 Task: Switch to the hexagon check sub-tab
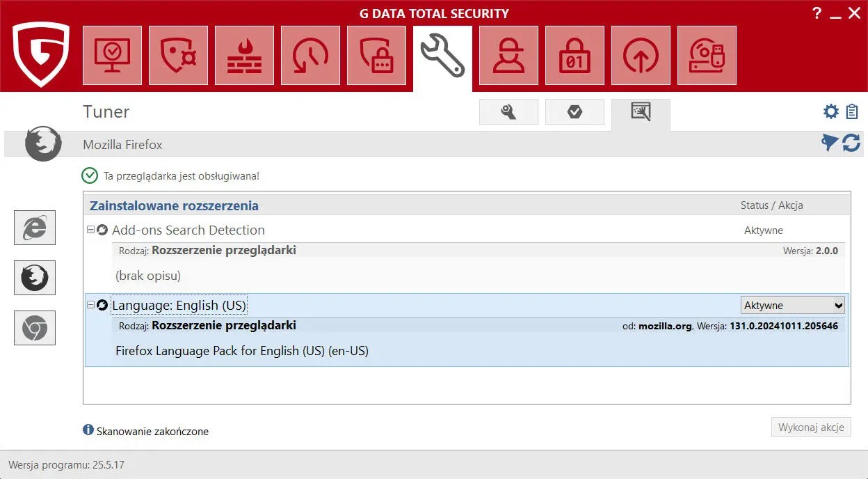click(574, 111)
